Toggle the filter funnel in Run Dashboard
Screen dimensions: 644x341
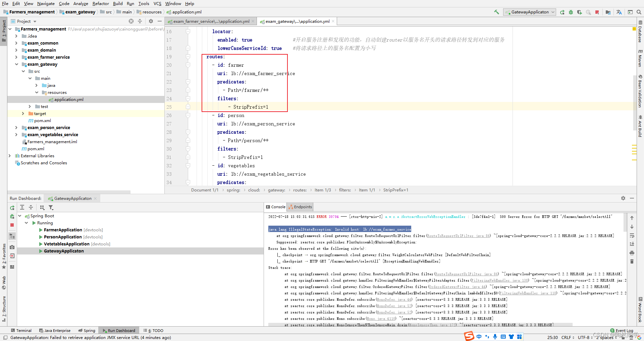(51, 207)
